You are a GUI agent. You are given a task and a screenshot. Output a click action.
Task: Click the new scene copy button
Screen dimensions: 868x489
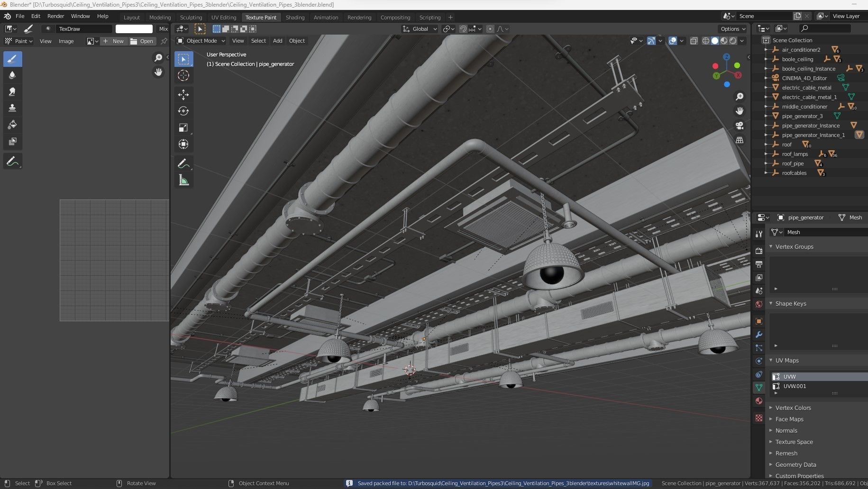coord(797,16)
